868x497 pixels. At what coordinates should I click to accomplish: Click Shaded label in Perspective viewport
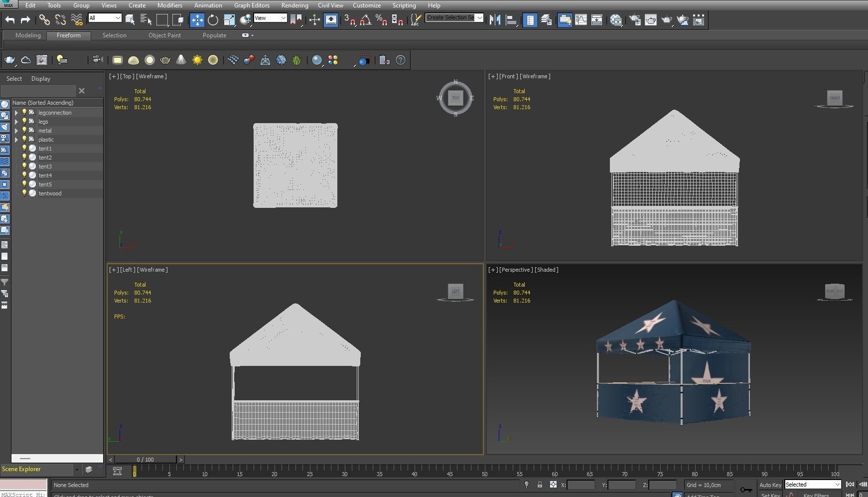(546, 270)
